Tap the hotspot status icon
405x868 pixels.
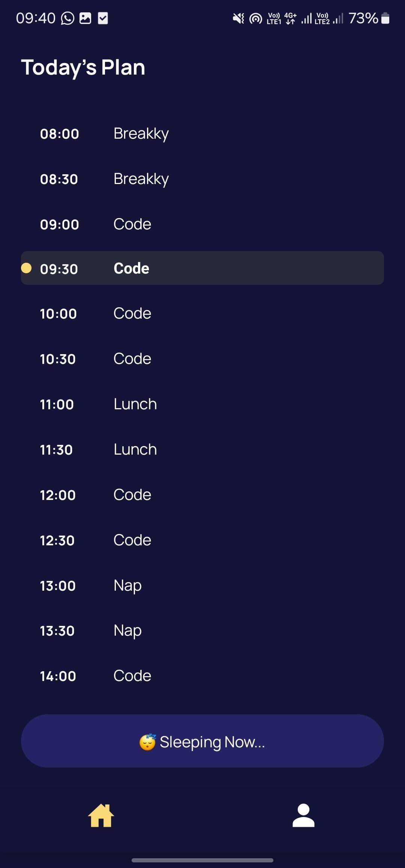tap(256, 18)
